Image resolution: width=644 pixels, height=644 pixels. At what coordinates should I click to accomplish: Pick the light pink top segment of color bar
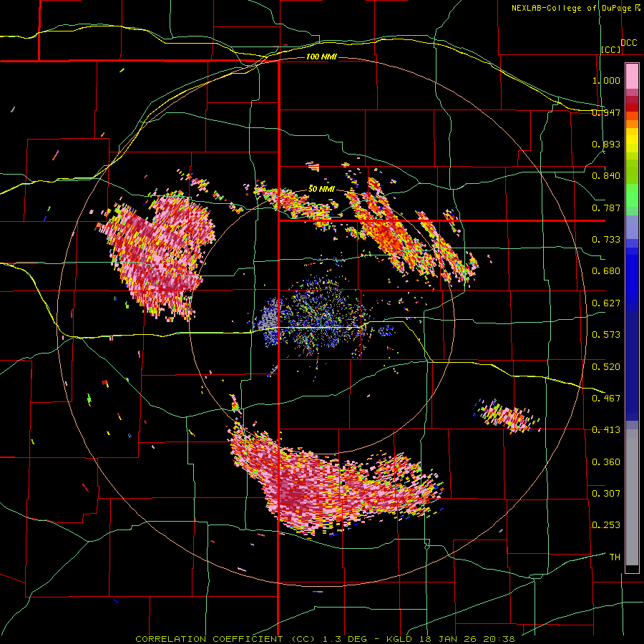pyautogui.click(x=632, y=77)
